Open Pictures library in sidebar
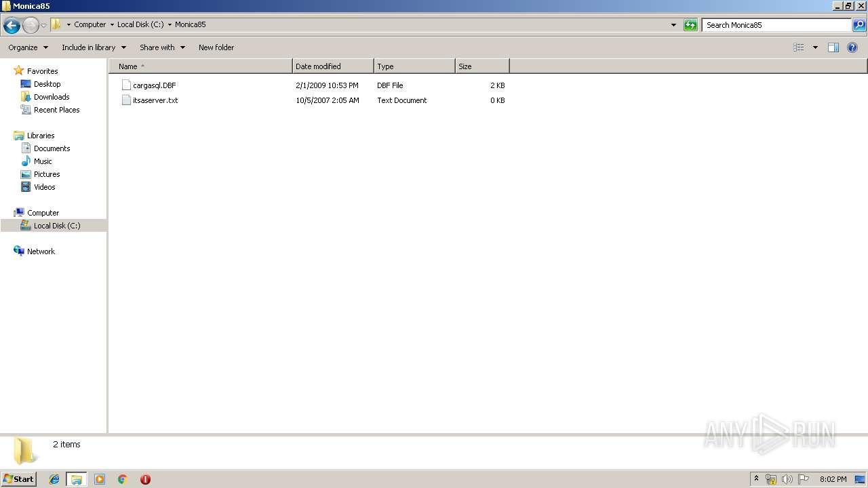868x488 pixels. pos(47,174)
